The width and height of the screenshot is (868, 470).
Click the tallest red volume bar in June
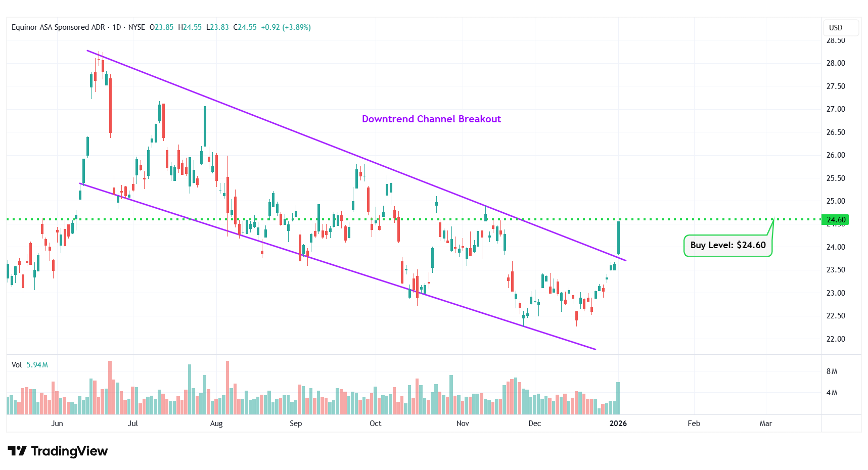110,387
